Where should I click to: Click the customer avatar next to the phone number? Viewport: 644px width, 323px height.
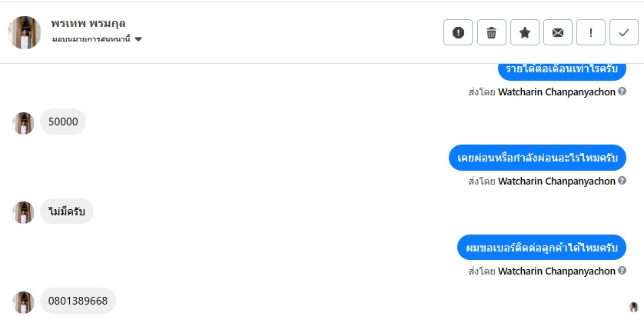(24, 302)
